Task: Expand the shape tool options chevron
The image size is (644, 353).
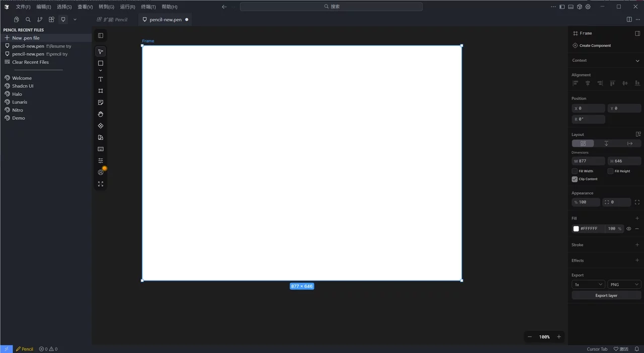Action: click(x=101, y=70)
